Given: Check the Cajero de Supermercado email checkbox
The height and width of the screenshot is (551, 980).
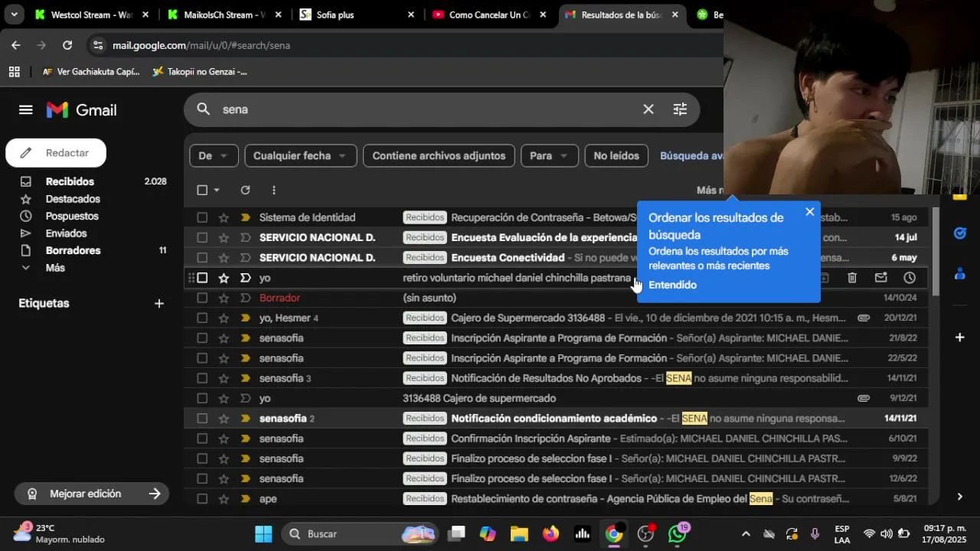Looking at the screenshot, I should pos(202,318).
